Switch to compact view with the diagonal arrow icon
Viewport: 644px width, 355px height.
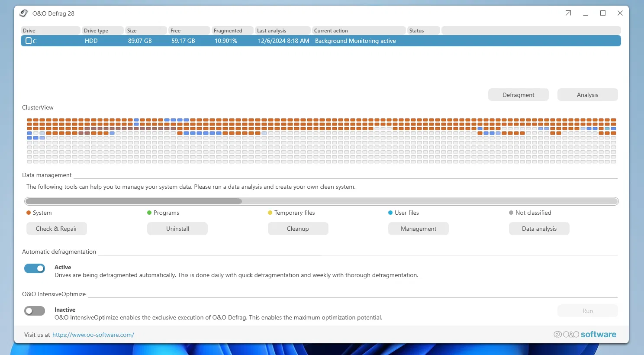568,13
